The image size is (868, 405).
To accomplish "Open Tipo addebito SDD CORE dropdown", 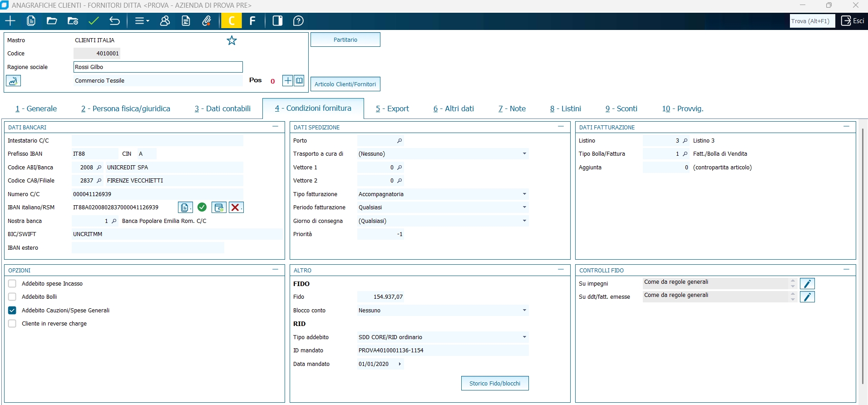I will point(443,337).
